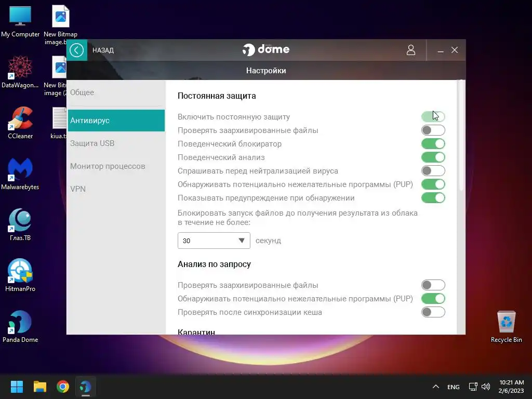This screenshot has width=532, height=399.
Task: Click the секунд label
Action: (268, 241)
